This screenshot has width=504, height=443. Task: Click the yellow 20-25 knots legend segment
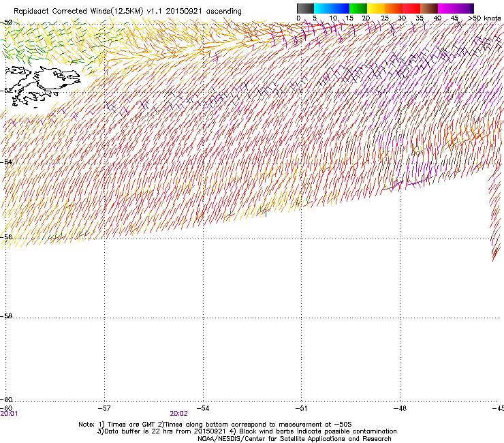coord(376,8)
